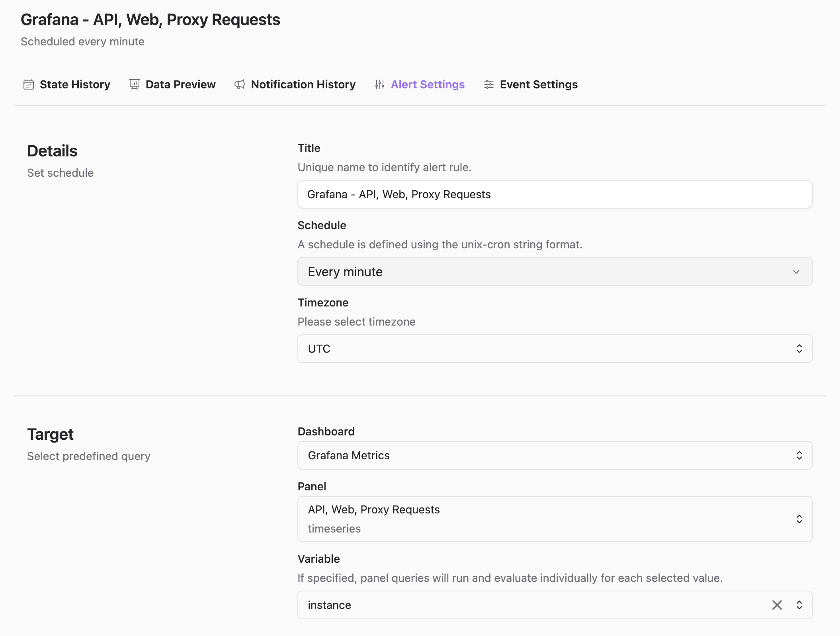Open the Schedule dropdown showing Every minute
The image size is (840, 636).
(555, 271)
